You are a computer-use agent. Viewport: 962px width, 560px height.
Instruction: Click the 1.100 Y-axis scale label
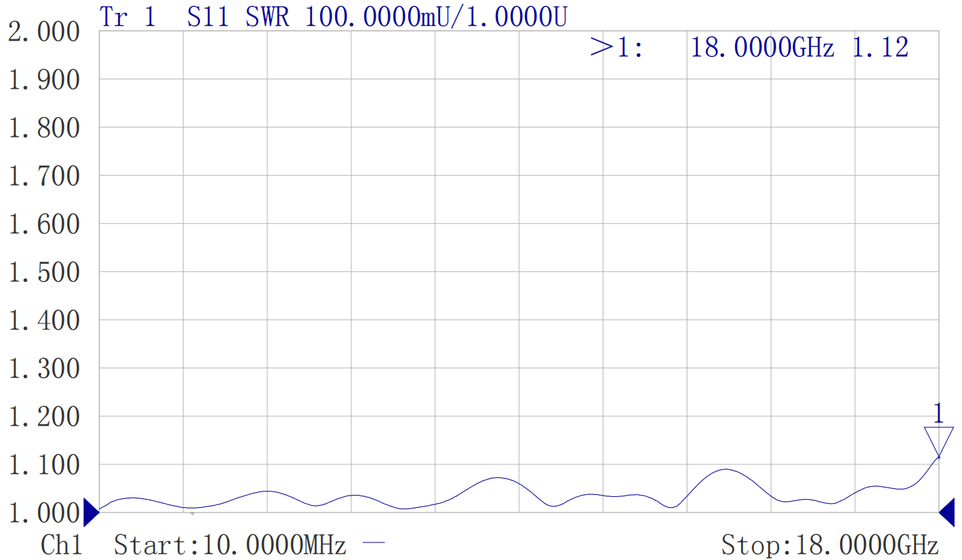tap(43, 466)
